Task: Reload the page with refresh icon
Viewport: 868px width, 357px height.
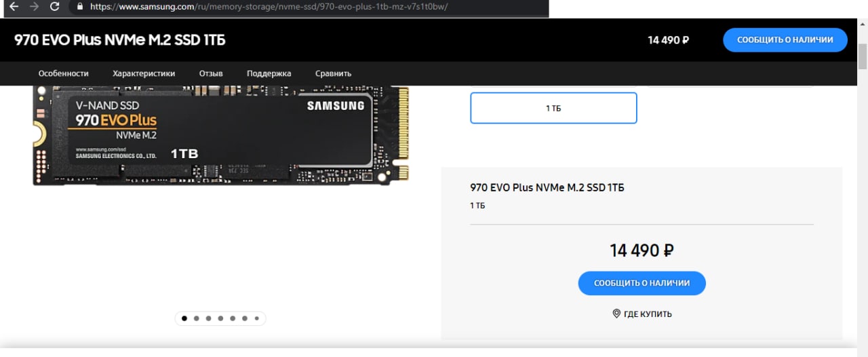Action: [54, 7]
